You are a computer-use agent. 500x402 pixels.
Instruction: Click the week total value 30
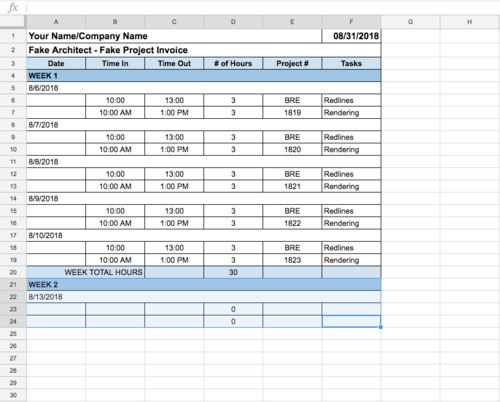(x=233, y=272)
